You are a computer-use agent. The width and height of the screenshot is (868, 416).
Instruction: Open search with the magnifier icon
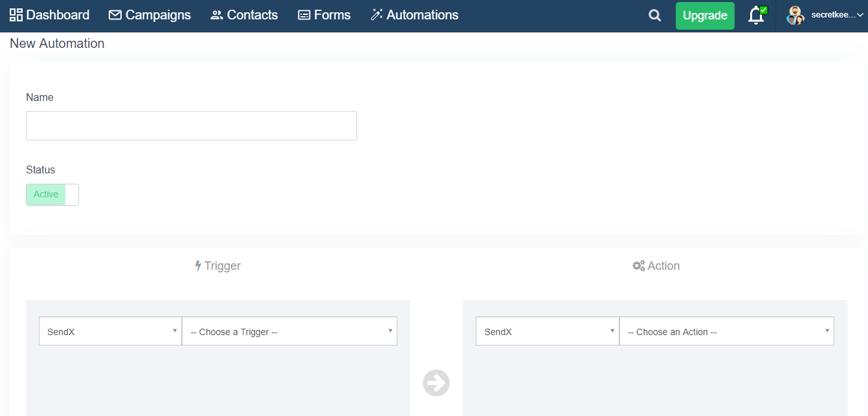pyautogui.click(x=655, y=16)
